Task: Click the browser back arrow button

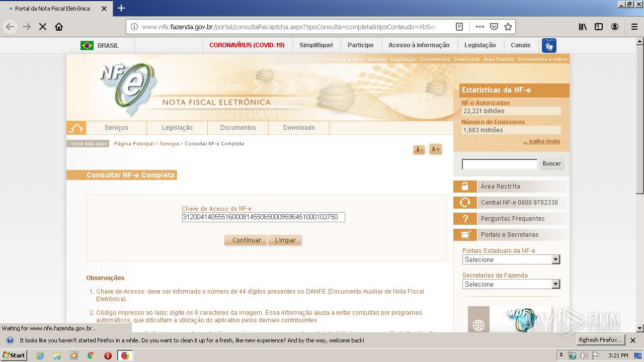Action: tap(10, 27)
